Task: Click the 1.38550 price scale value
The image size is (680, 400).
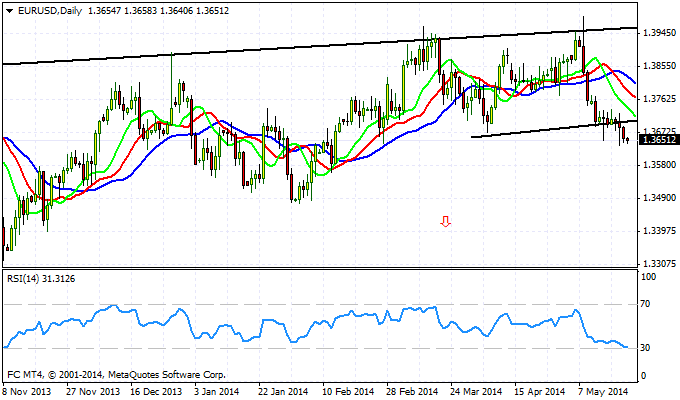Action: click(660, 66)
